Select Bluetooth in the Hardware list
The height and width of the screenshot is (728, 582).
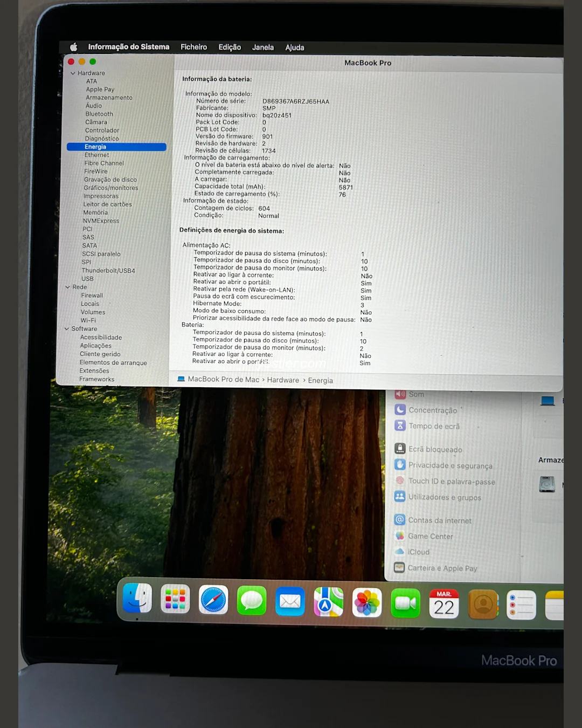tap(99, 114)
